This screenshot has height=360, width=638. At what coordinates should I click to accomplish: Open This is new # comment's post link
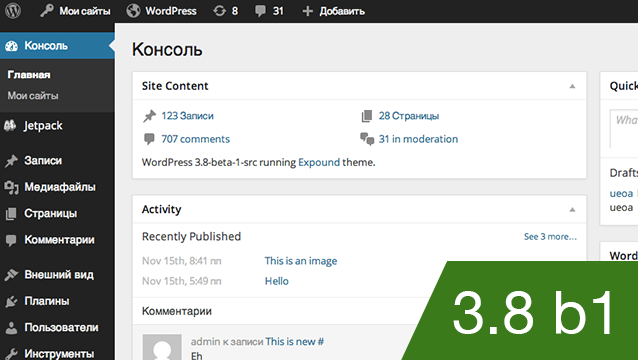coord(295,342)
